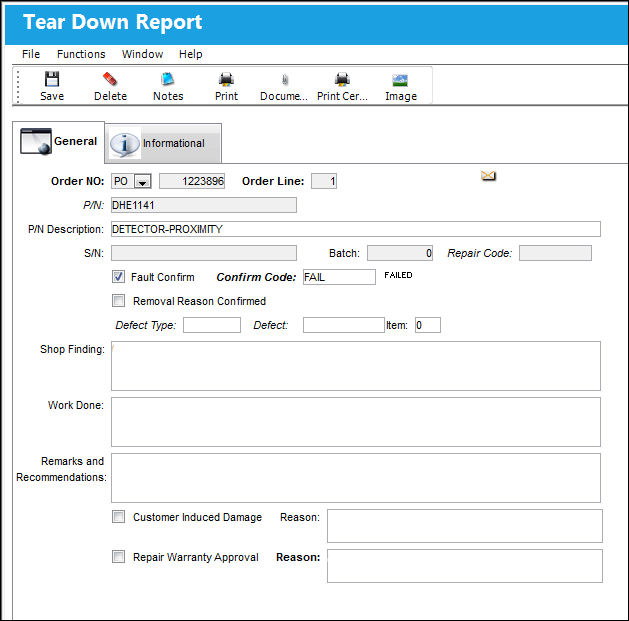Image resolution: width=629 pixels, height=621 pixels.
Task: Open the Functions menu
Action: click(x=81, y=54)
